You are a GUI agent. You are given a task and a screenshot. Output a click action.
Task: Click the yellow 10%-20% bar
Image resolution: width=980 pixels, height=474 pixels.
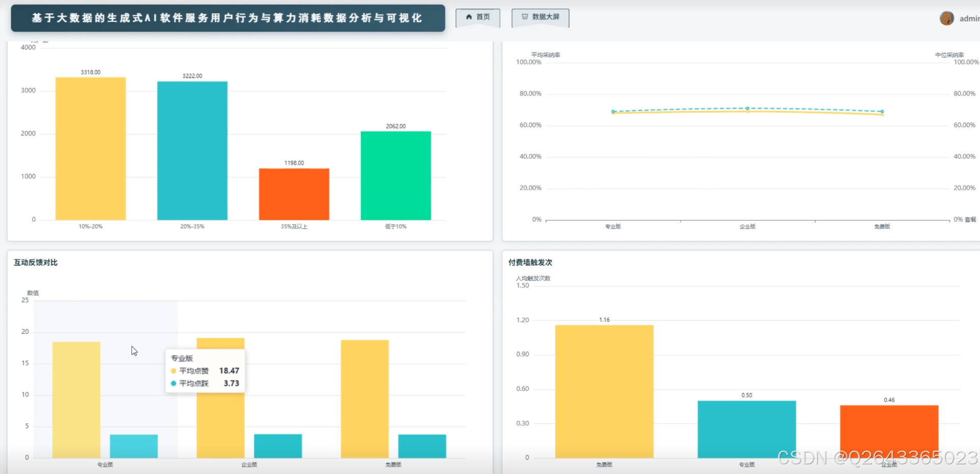[x=91, y=149]
